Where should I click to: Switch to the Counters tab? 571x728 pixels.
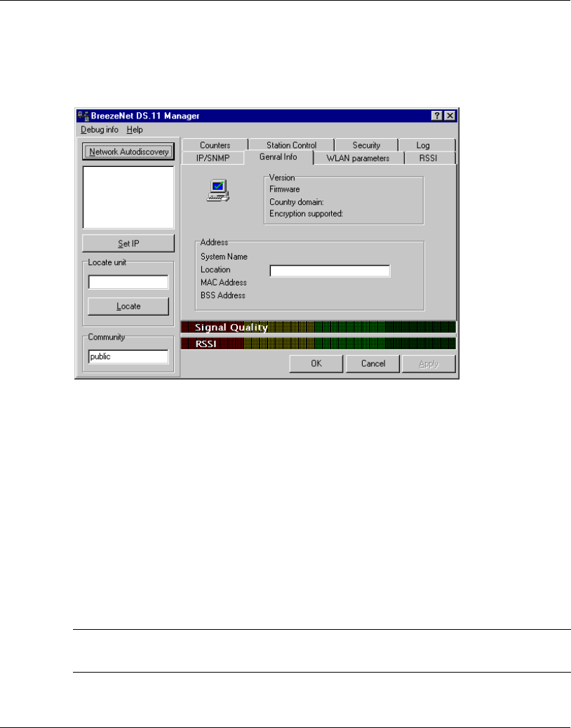coord(215,145)
